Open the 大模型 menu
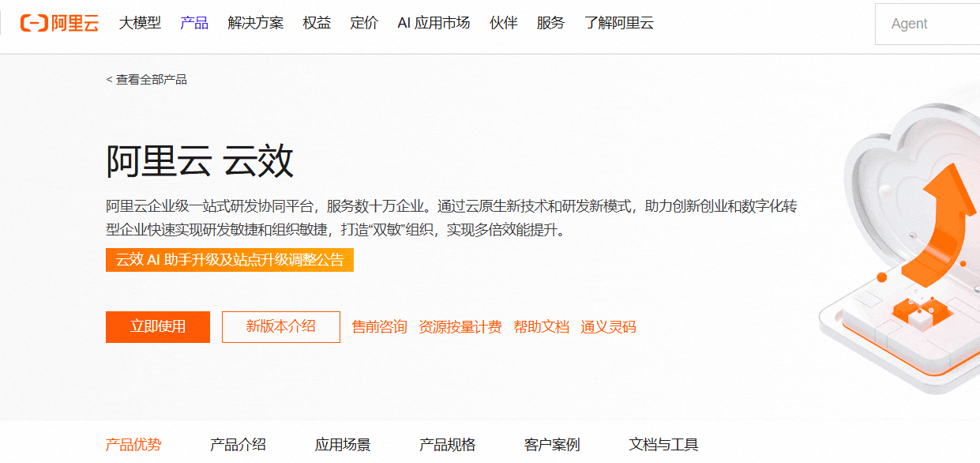Viewport: 980px width, 463px height. (140, 23)
